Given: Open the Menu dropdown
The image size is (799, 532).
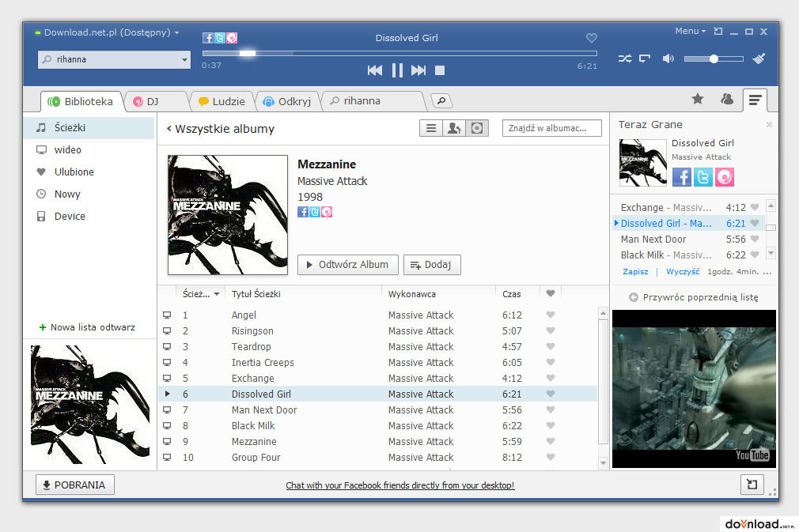Looking at the screenshot, I should (690, 31).
